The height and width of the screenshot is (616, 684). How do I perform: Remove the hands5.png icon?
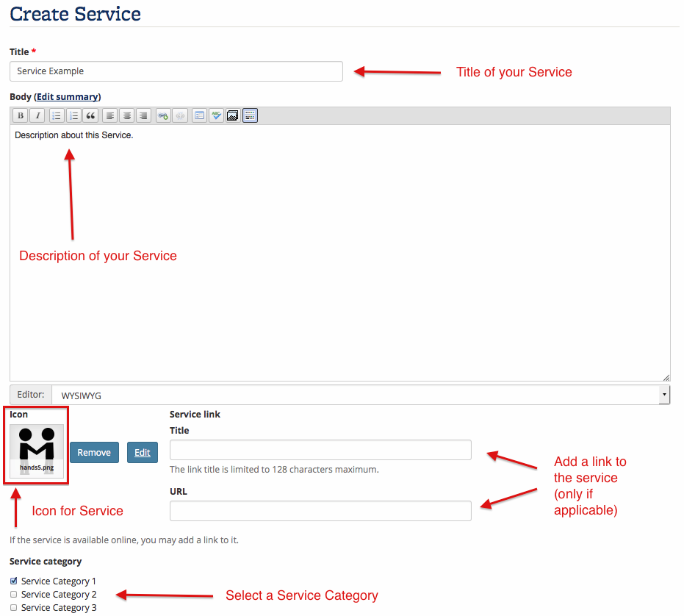pyautogui.click(x=94, y=453)
